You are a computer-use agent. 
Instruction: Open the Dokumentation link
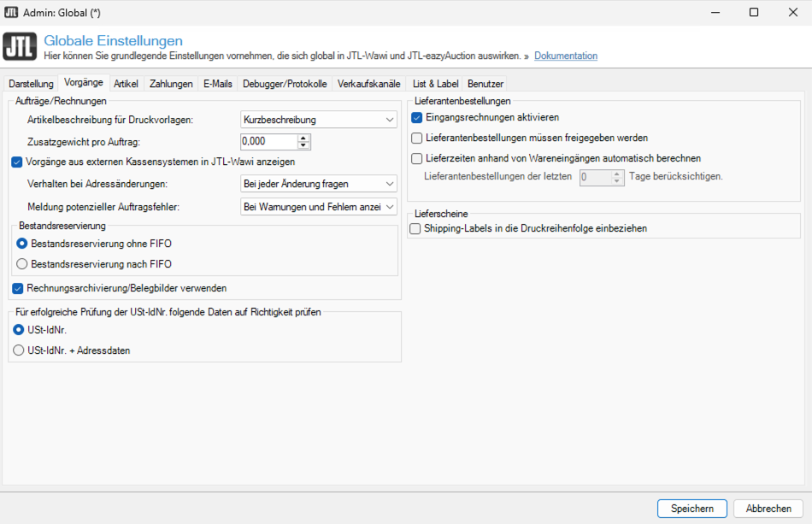point(566,56)
